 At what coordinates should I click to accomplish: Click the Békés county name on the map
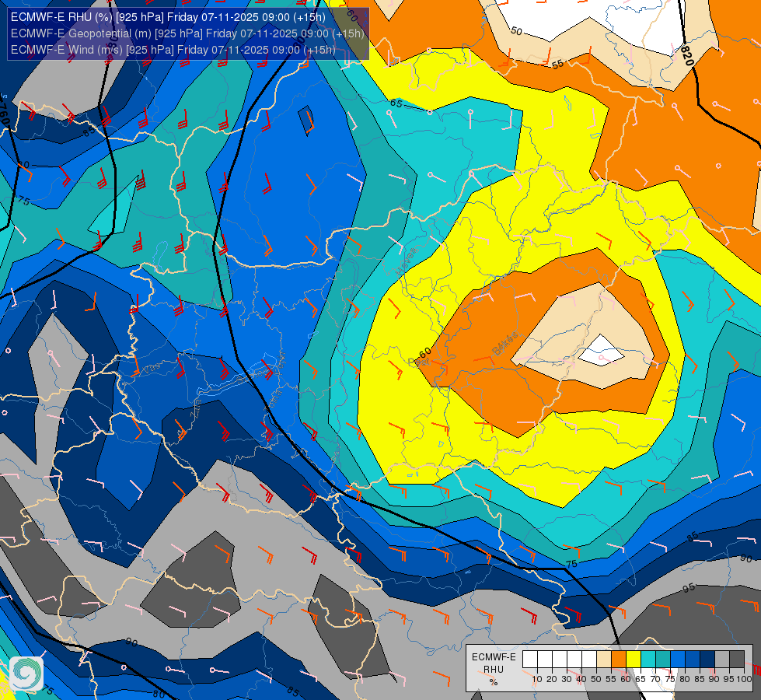[x=504, y=344]
